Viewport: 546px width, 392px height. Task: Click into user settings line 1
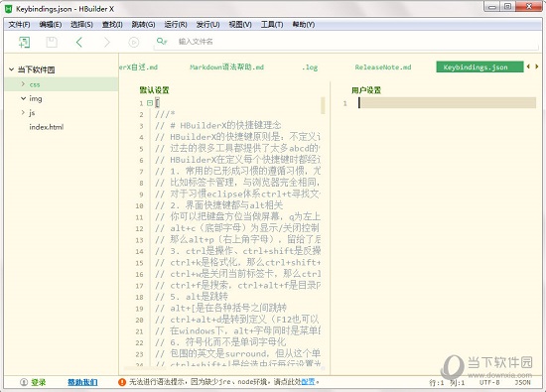[x=447, y=103]
